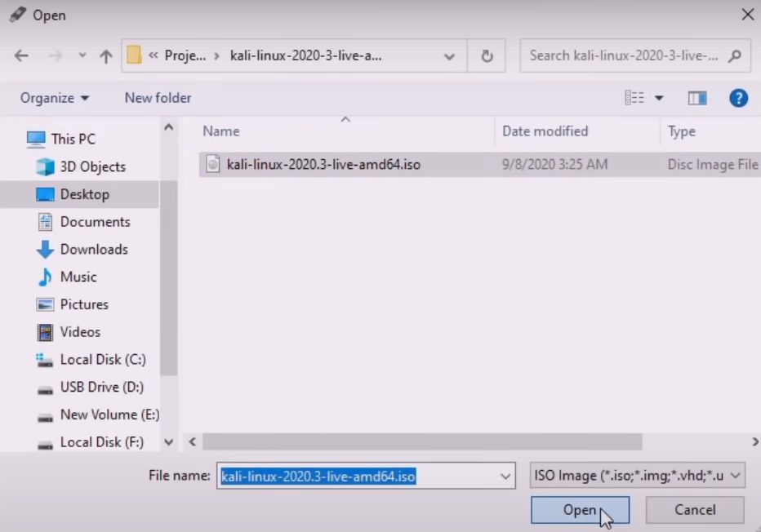Click the Disc Image File type cell
Image resolution: width=761 pixels, height=532 pixels.
pyautogui.click(x=713, y=165)
